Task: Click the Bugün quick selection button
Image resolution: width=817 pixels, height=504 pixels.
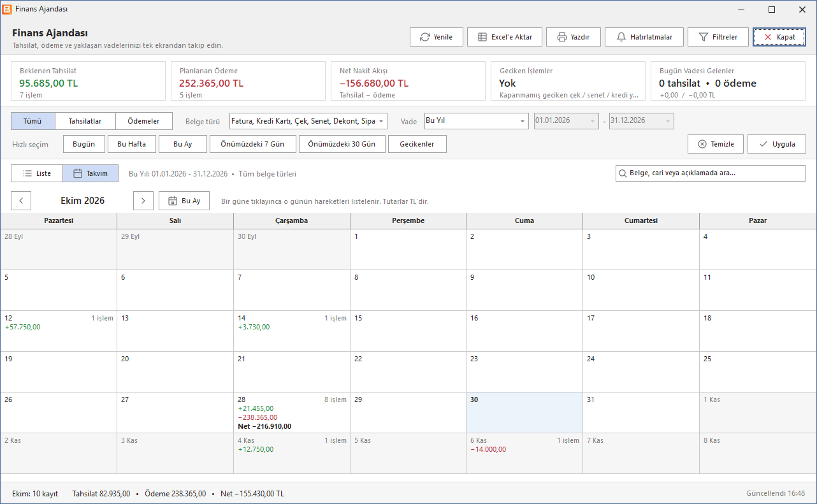Action: pos(84,144)
